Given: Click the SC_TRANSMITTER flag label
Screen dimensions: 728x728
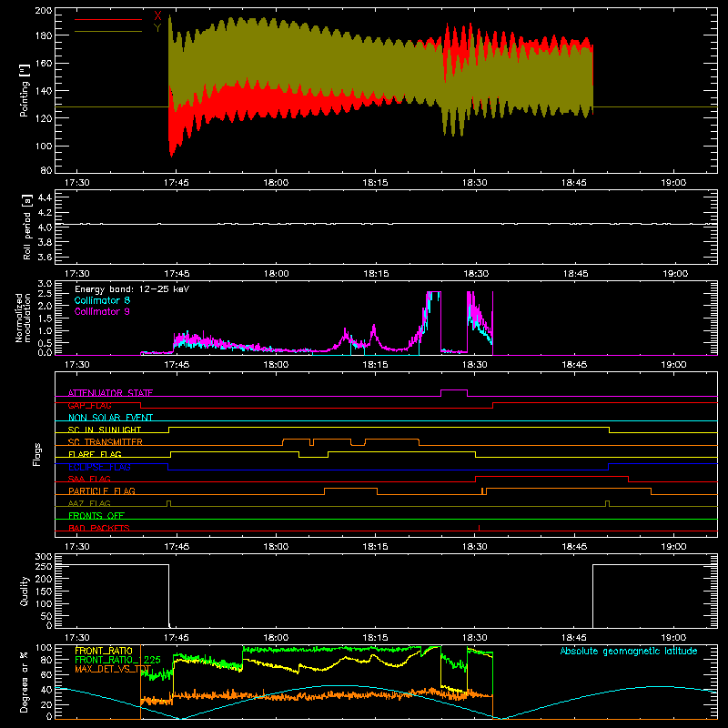Looking at the screenshot, I should tap(106, 442).
